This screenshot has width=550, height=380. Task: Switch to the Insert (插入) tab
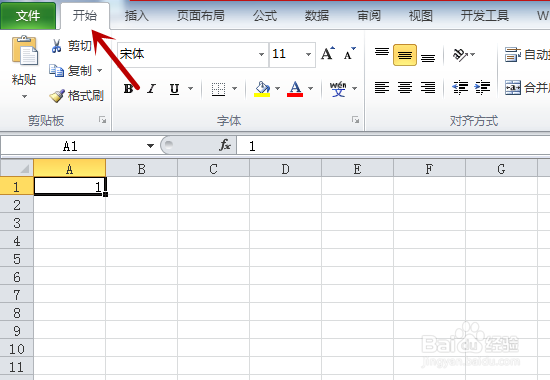pyautogui.click(x=136, y=15)
